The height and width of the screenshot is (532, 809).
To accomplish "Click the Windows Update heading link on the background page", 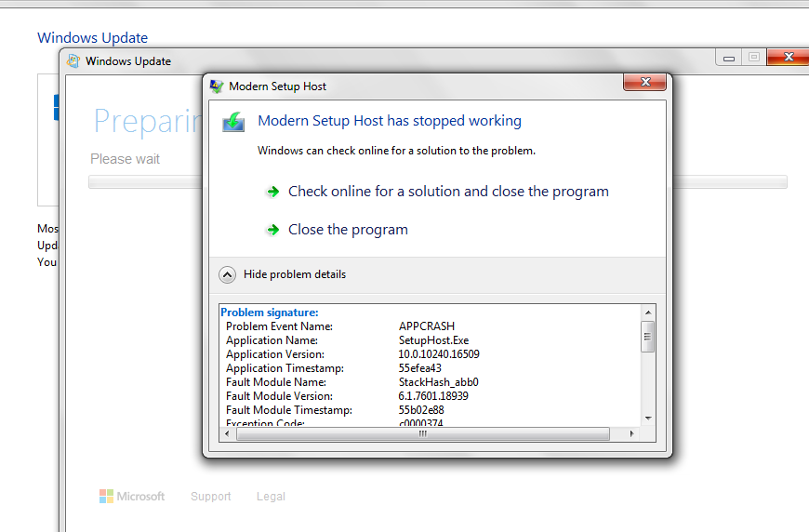I will (x=92, y=38).
